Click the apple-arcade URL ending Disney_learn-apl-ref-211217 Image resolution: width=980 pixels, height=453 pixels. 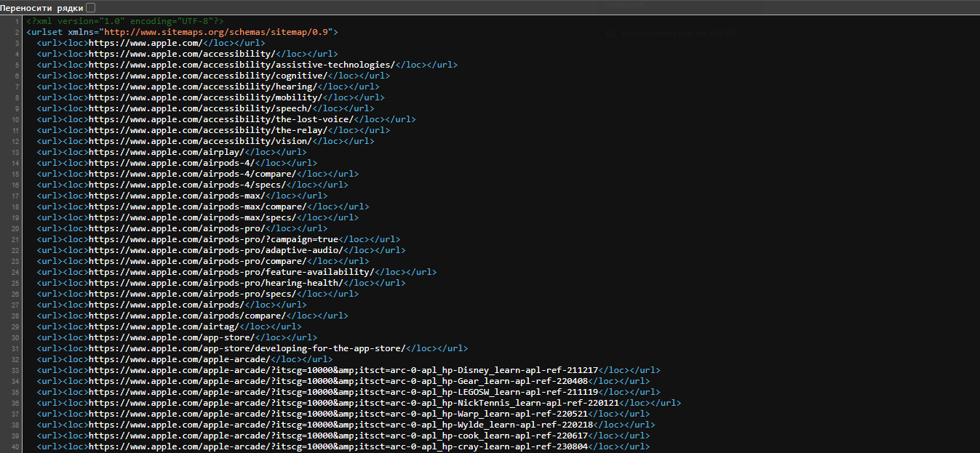coord(343,370)
